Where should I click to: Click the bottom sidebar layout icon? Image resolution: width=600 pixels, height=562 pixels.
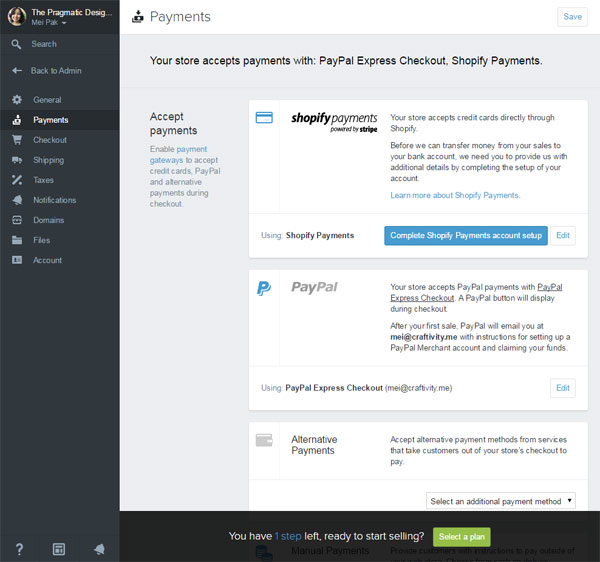click(x=59, y=549)
